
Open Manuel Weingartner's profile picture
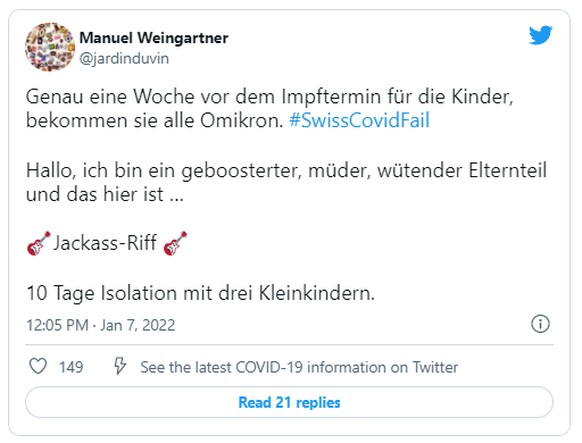coord(50,47)
